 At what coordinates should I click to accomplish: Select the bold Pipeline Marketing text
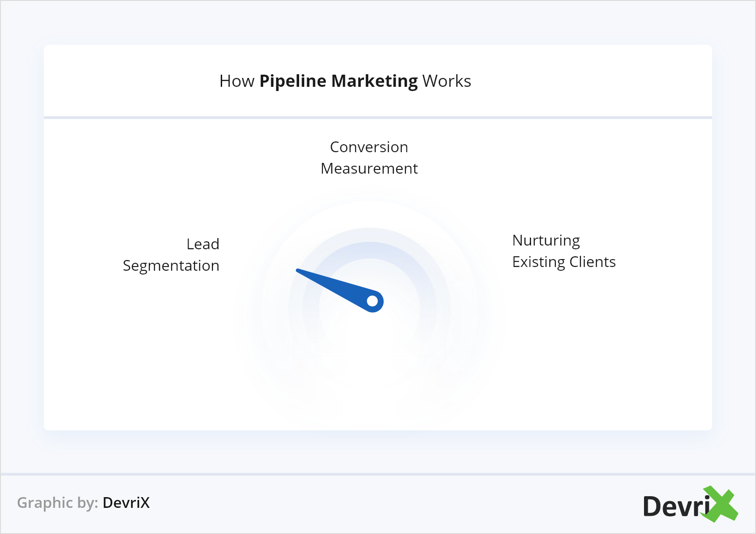[x=338, y=81]
